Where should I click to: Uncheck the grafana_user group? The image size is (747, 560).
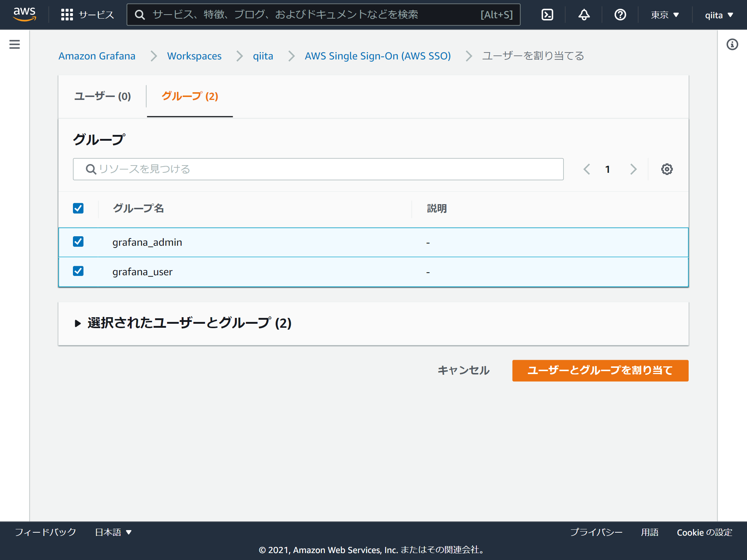tap(78, 271)
